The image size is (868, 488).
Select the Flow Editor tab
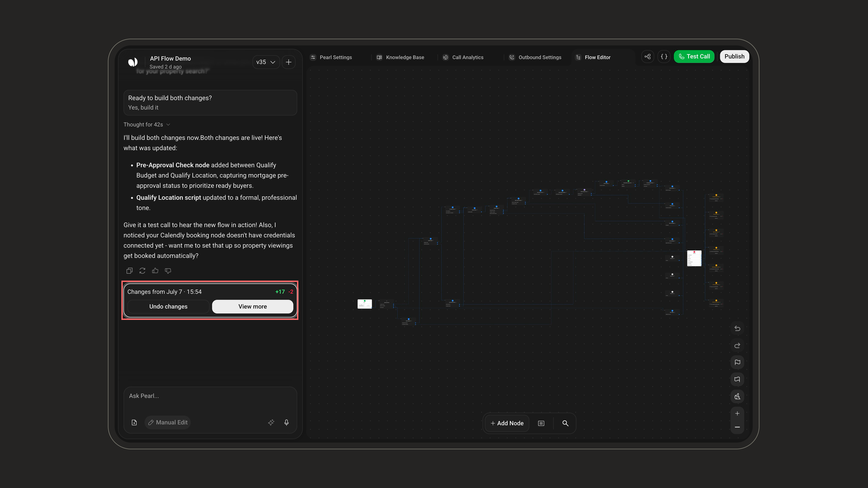pyautogui.click(x=593, y=57)
